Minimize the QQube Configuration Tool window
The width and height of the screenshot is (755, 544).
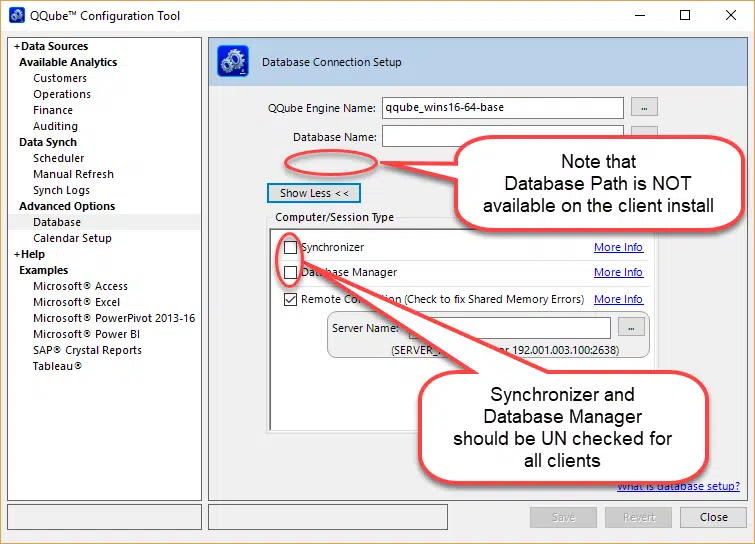(640, 15)
